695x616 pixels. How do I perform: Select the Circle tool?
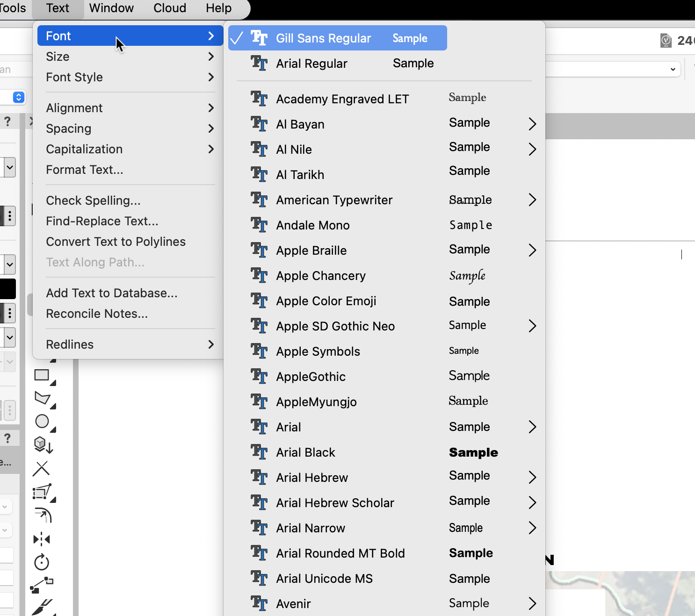[42, 422]
